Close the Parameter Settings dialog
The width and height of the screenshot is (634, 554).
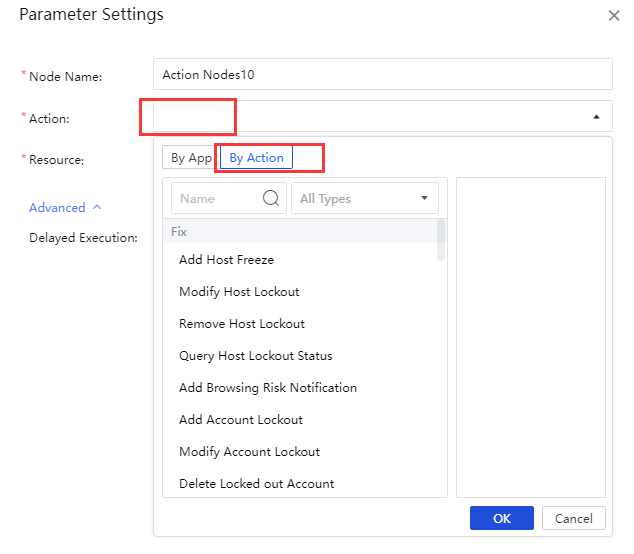coord(613,15)
